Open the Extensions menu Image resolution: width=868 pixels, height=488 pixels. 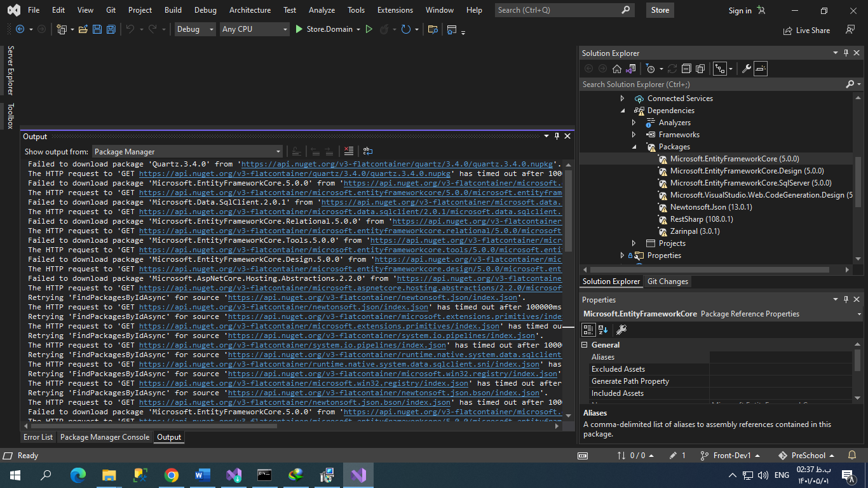point(395,10)
